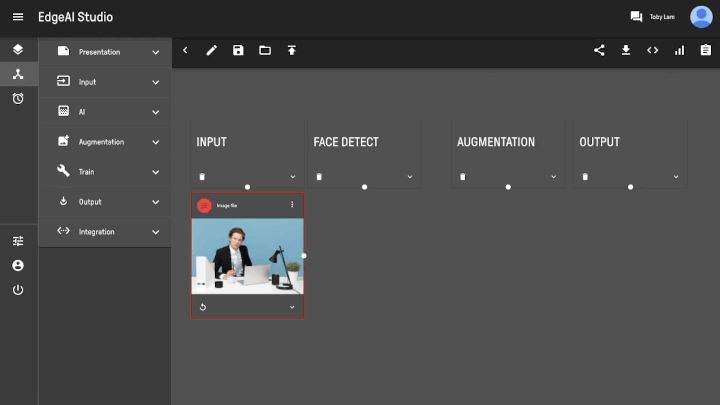
Task: Open the chat messages icon
Action: pyautogui.click(x=636, y=17)
